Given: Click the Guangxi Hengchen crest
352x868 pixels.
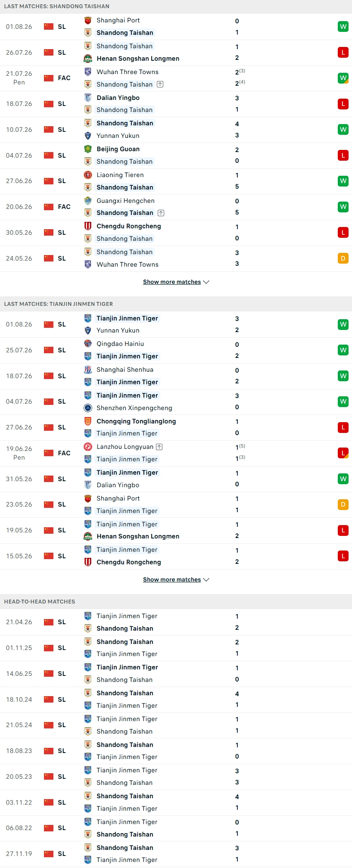Looking at the screenshot, I should [x=88, y=201].
